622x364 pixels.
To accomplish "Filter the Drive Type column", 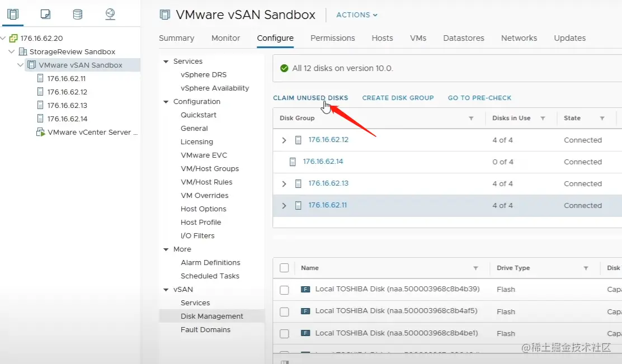I will (x=586, y=268).
